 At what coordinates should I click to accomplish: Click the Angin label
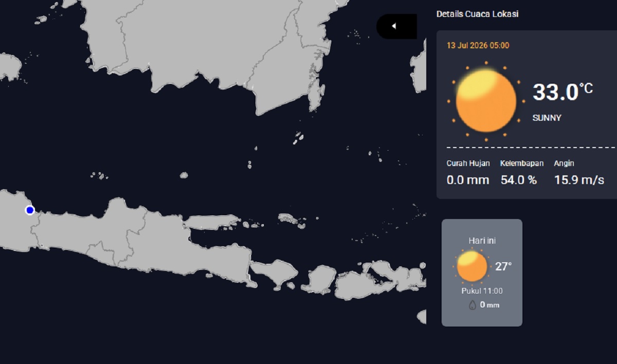(564, 163)
